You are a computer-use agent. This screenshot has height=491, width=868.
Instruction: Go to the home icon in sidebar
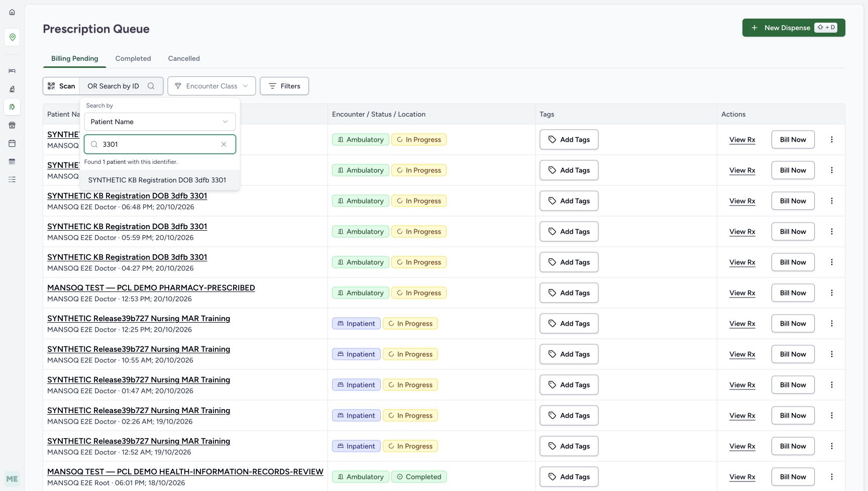(12, 12)
